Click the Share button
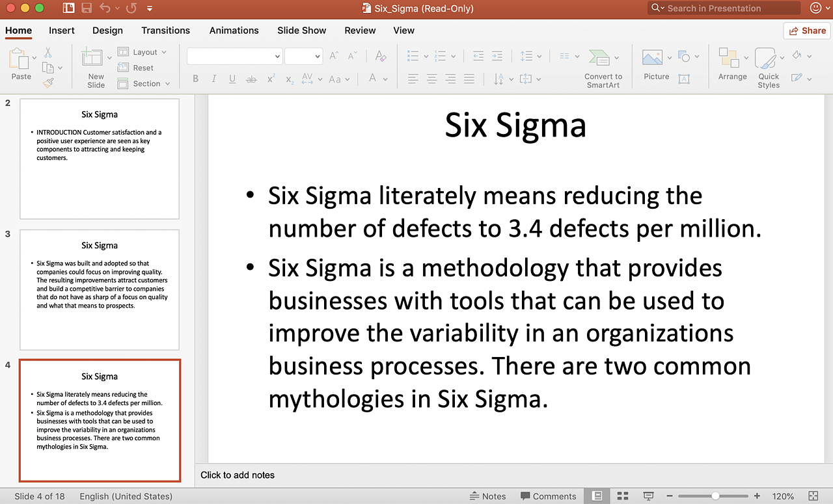Image resolution: width=833 pixels, height=504 pixels. click(807, 31)
